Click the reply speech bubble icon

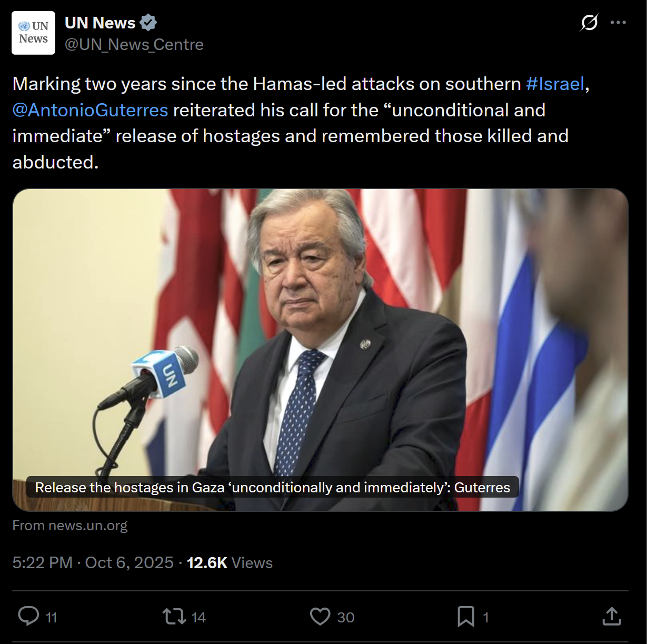pyautogui.click(x=28, y=616)
